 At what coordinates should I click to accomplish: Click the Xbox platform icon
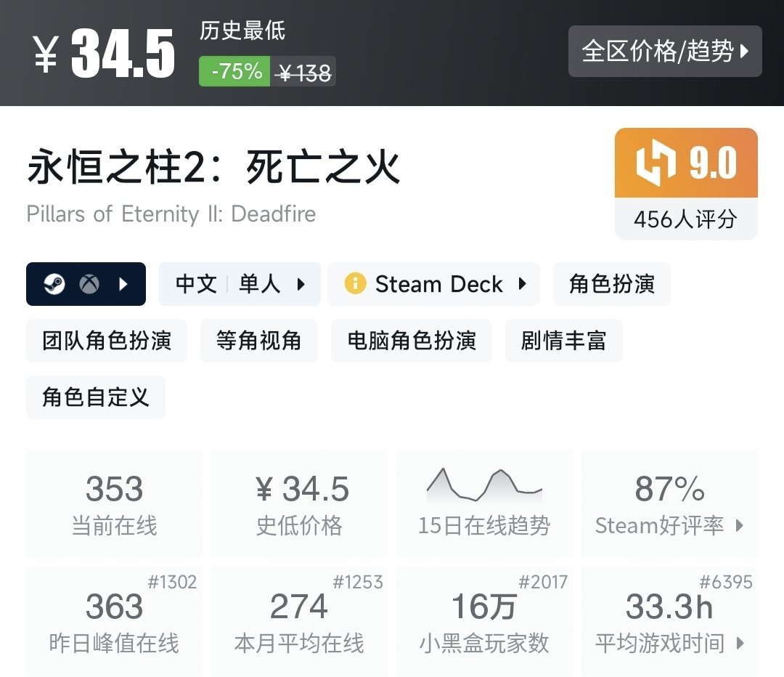(89, 284)
